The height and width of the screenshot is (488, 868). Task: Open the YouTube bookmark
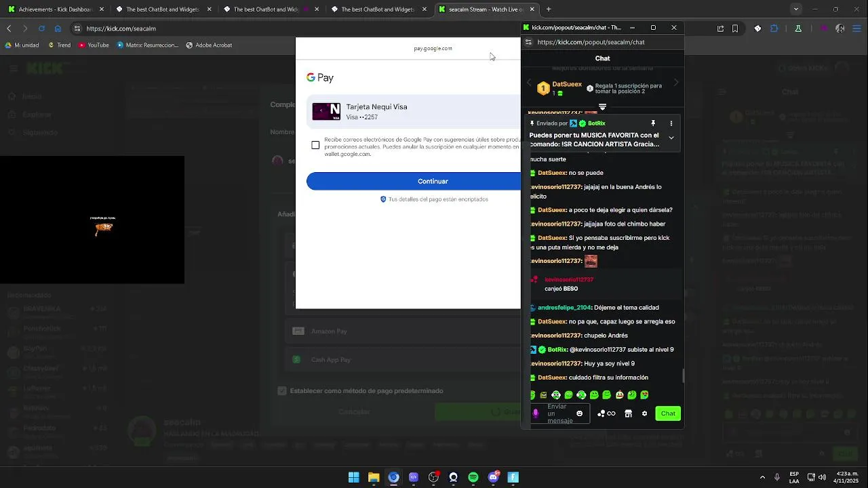click(93, 45)
